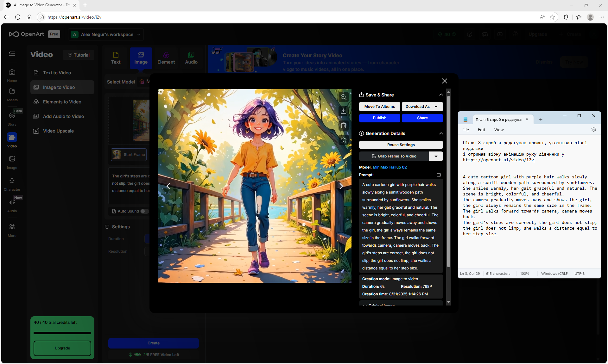Go to previous image with left arrow
Image resolution: width=608 pixels, height=364 pixels.
168,186
